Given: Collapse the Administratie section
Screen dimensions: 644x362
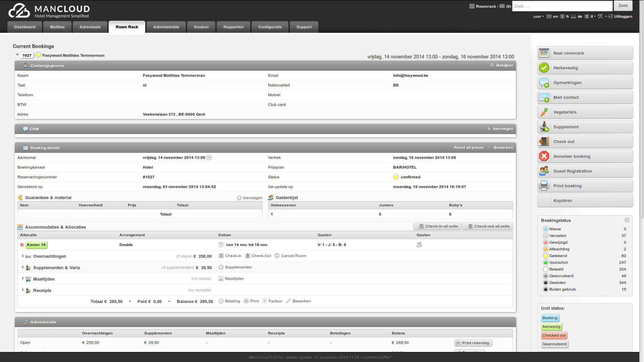Looking at the screenshot, I should (20, 322).
